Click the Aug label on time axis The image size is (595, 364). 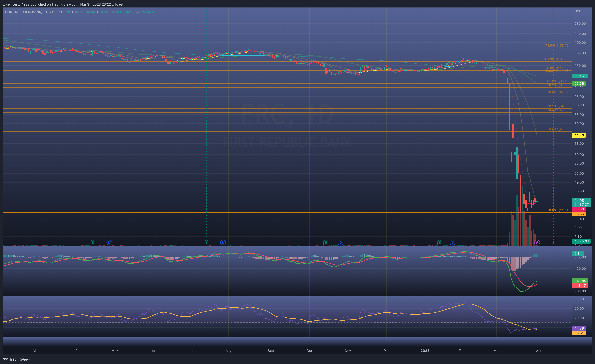[228, 350]
